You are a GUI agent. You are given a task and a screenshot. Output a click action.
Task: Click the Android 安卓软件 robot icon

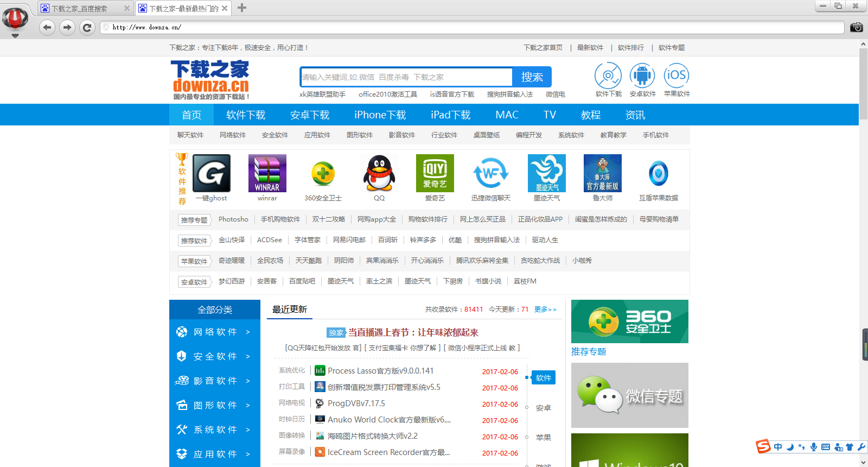point(642,75)
